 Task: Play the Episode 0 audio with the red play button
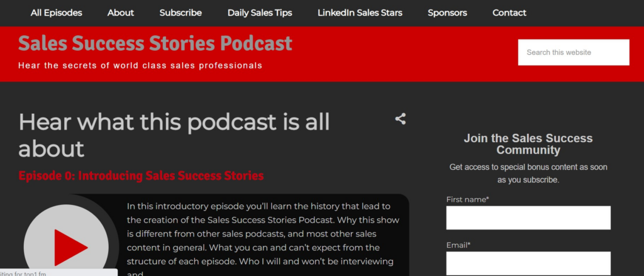[x=66, y=247]
